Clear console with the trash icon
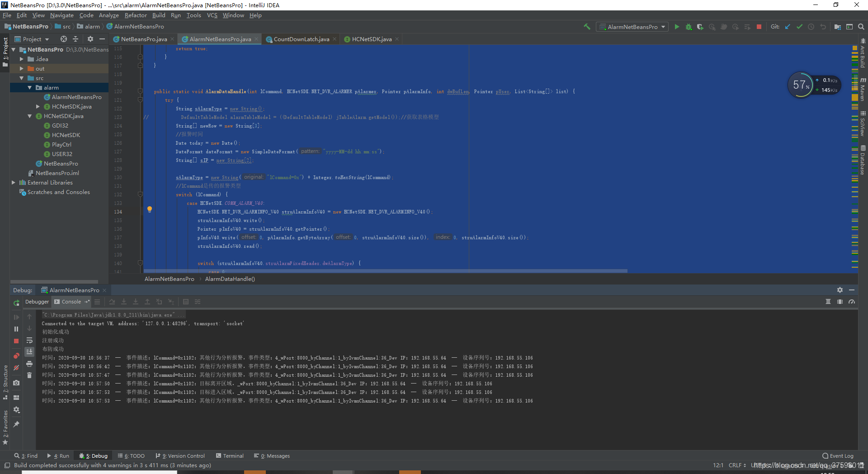The width and height of the screenshot is (868, 474). [x=29, y=375]
